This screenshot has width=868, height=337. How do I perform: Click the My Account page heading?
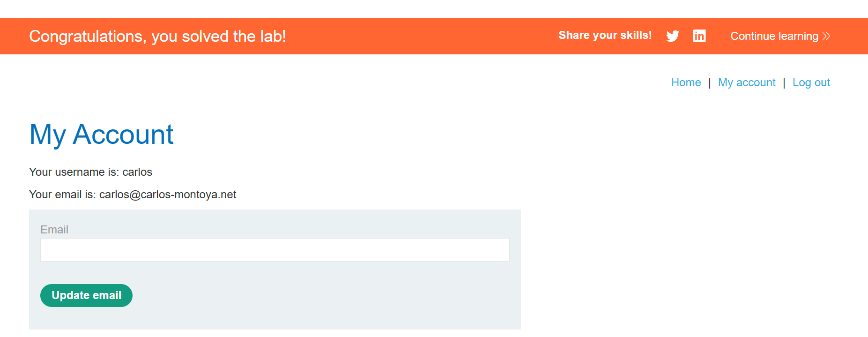(101, 135)
